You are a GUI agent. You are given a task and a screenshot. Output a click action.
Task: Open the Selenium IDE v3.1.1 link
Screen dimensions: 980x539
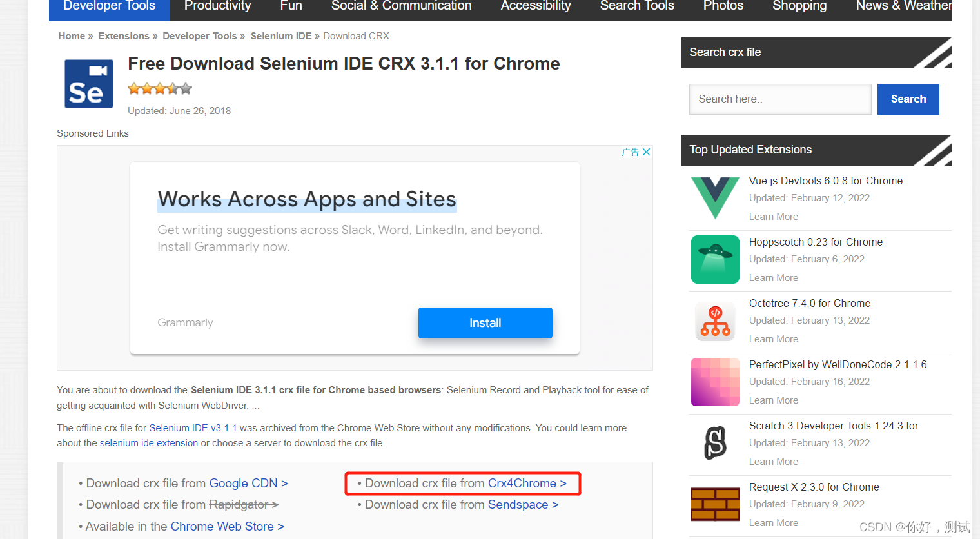(193, 428)
